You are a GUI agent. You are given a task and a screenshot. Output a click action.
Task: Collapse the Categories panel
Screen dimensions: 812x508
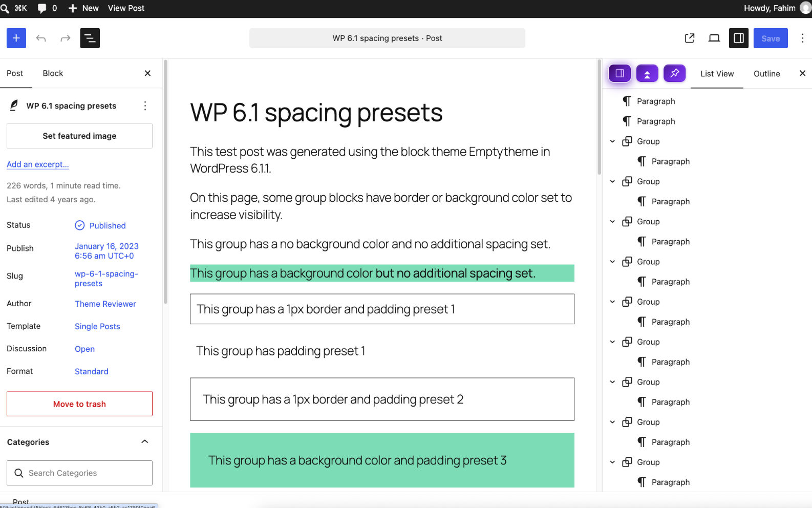(x=145, y=441)
